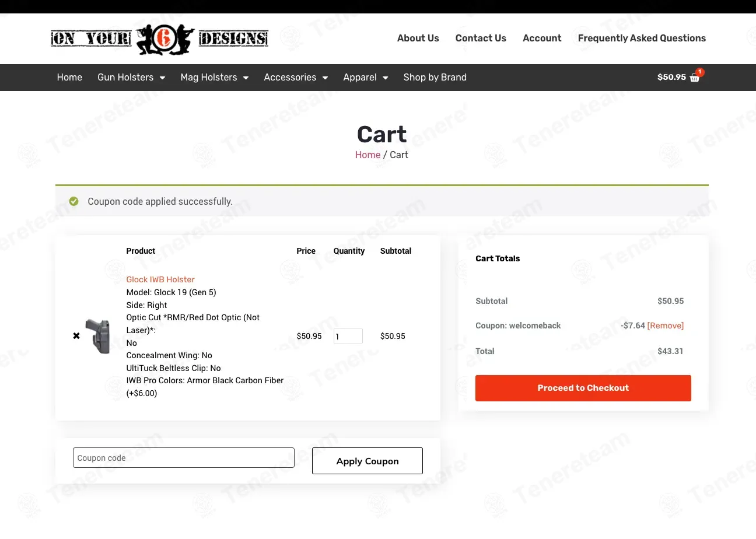
Task: Click Proceed to Checkout button
Action: tap(583, 388)
